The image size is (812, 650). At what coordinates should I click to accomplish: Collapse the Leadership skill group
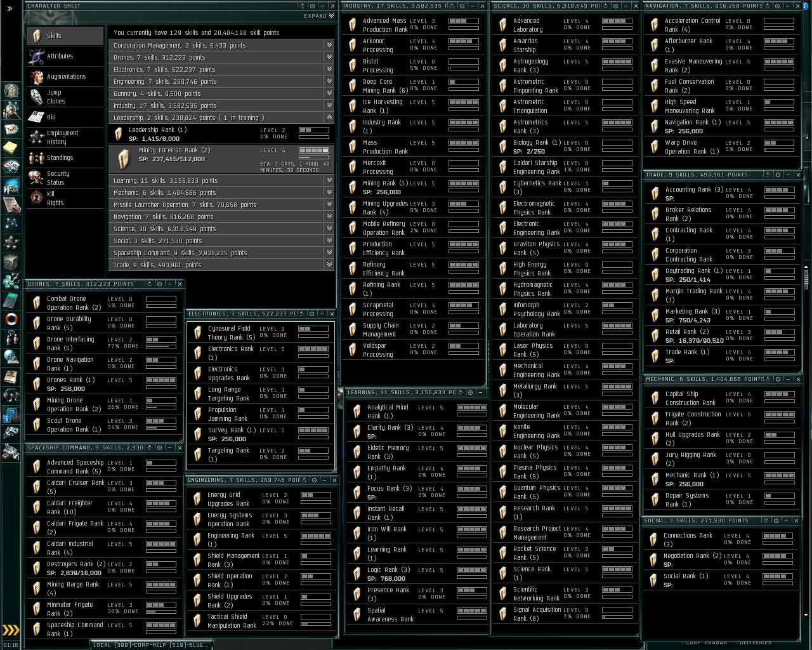tap(329, 117)
